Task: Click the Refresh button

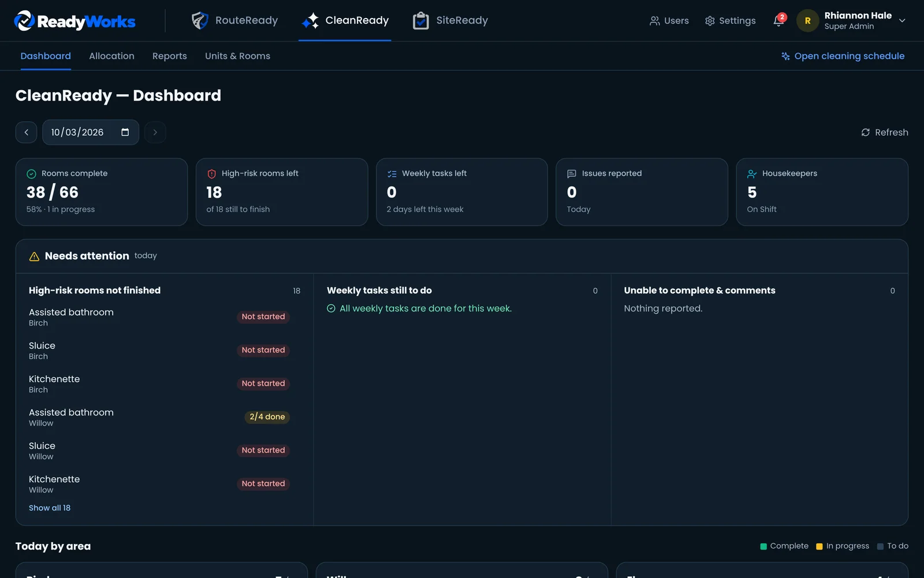Action: click(x=884, y=132)
